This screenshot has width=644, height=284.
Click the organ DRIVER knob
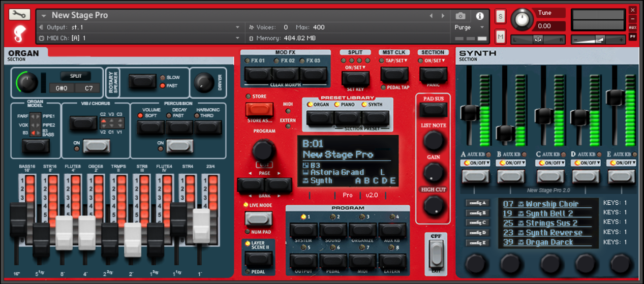204,82
